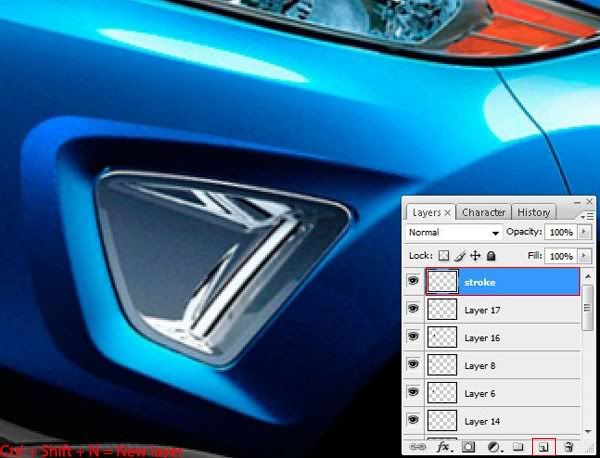Screen dimensions: 600x458
Task: Close the Layers panel window
Action: [x=589, y=201]
